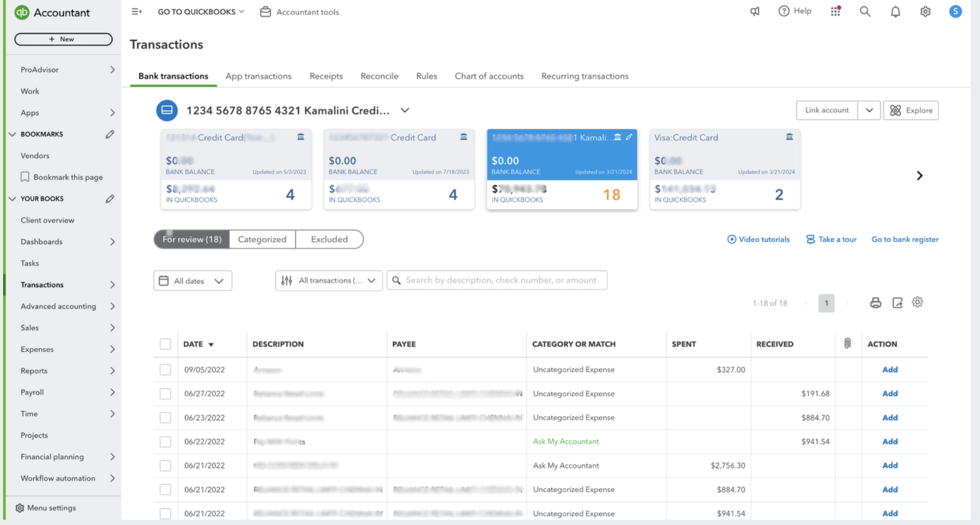
Task: Click the transaction search input field
Action: tap(497, 280)
